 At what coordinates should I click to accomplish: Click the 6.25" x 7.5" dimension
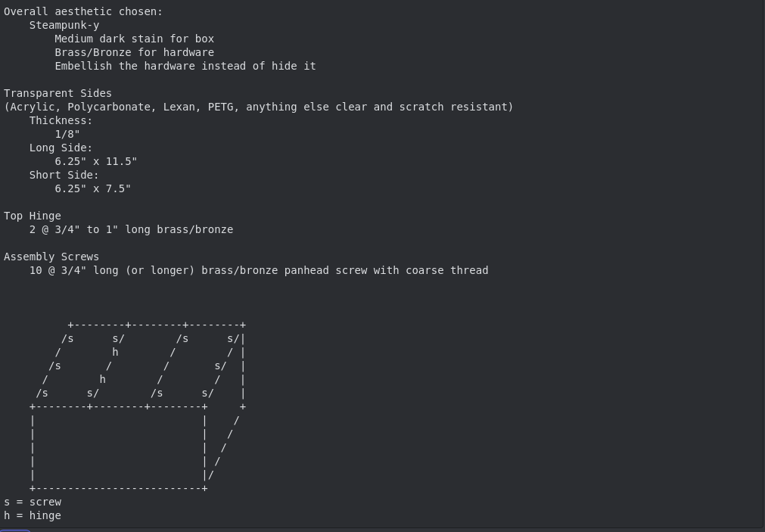[x=93, y=188]
